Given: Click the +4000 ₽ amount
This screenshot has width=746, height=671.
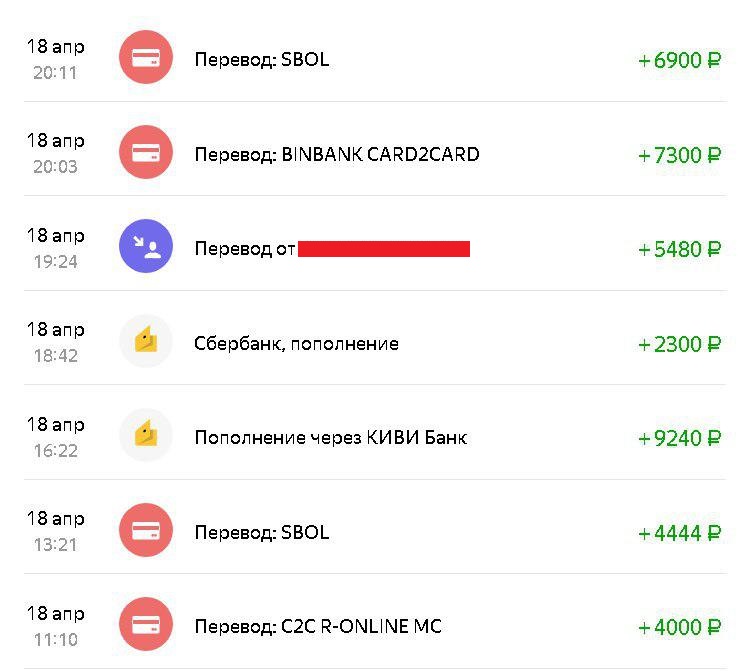Looking at the screenshot, I should point(680,627).
